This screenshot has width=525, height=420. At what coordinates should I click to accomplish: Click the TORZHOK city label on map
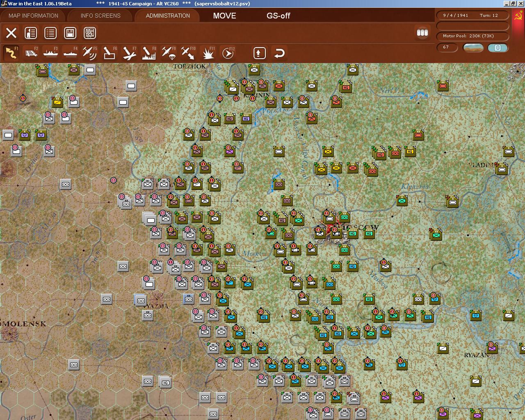190,66
